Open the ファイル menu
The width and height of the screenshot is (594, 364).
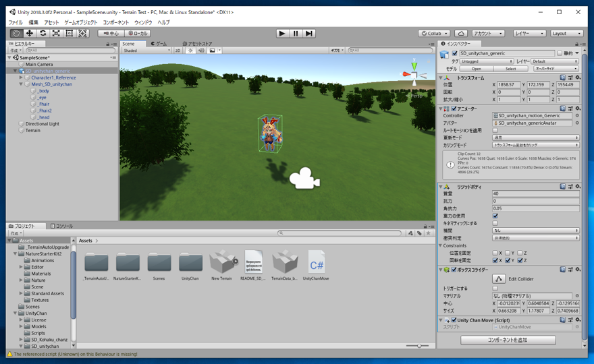pyautogui.click(x=16, y=22)
